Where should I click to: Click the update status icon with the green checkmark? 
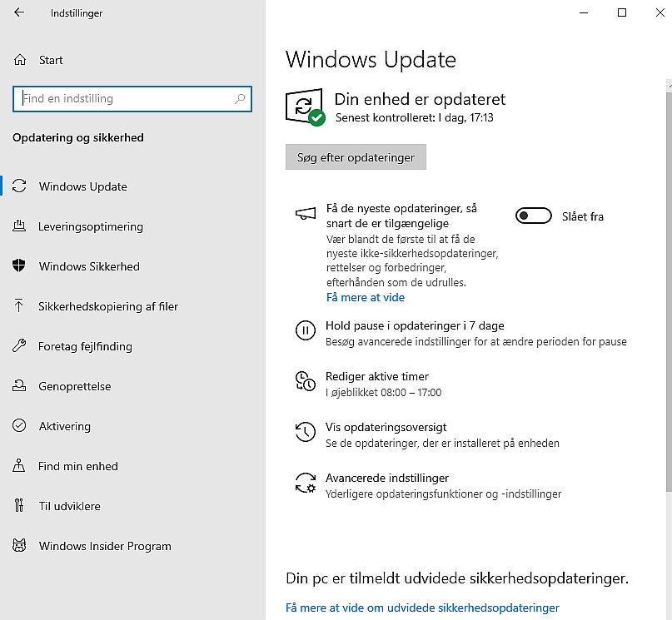coord(305,107)
